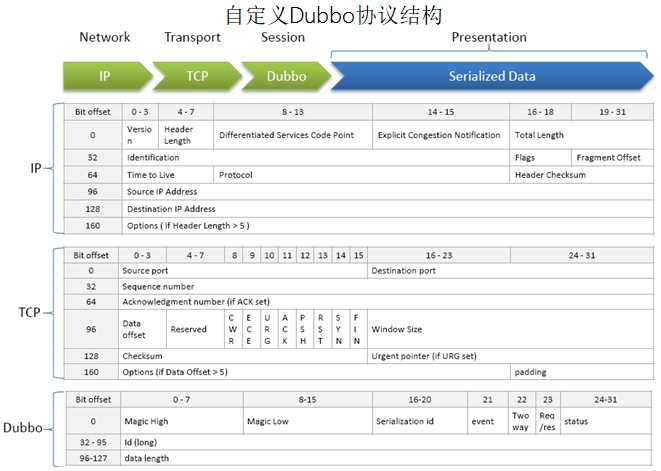The image size is (661, 471).
Task: Click the ACK flag cell
Action: [x=287, y=329]
